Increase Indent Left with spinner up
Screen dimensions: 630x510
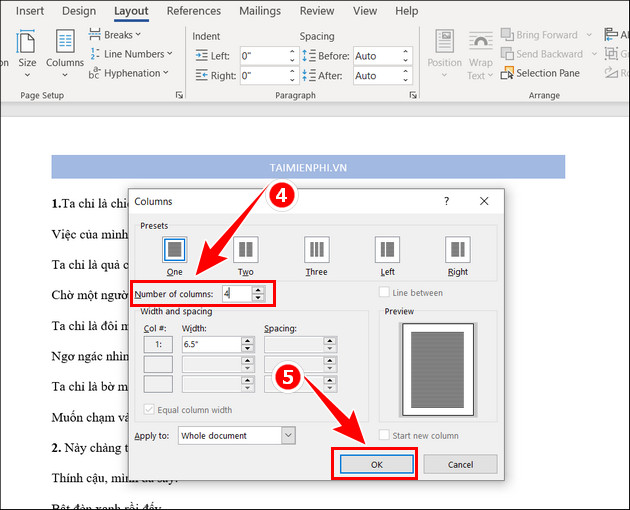tap(292, 51)
